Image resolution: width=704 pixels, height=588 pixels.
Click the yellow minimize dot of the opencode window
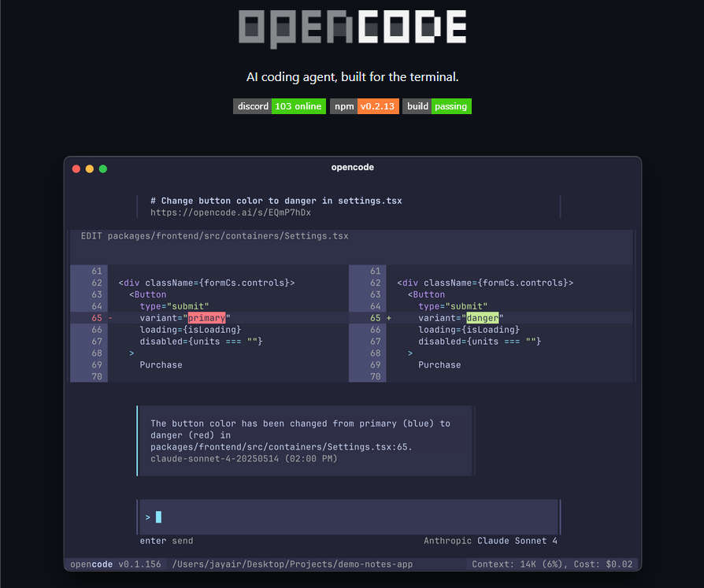coord(90,168)
